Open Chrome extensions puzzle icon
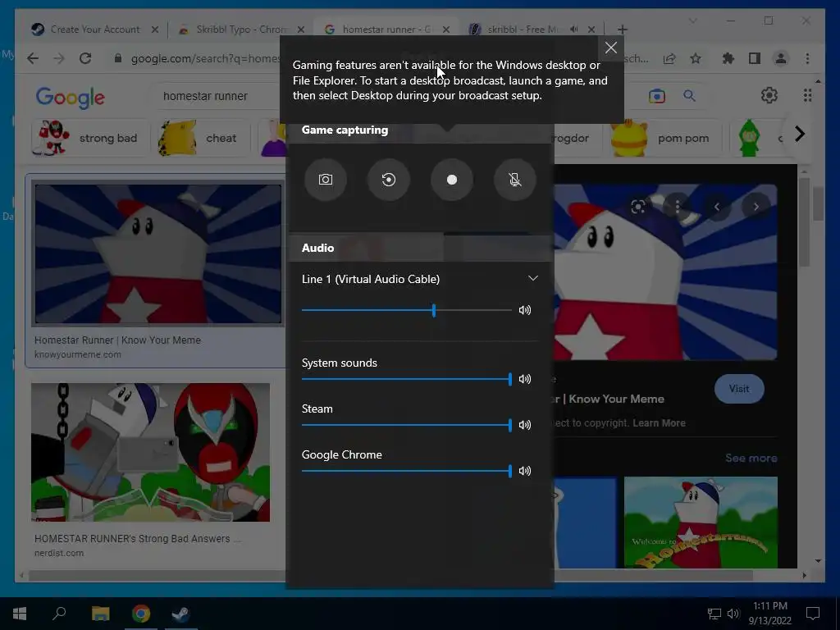840x630 pixels. (x=728, y=58)
